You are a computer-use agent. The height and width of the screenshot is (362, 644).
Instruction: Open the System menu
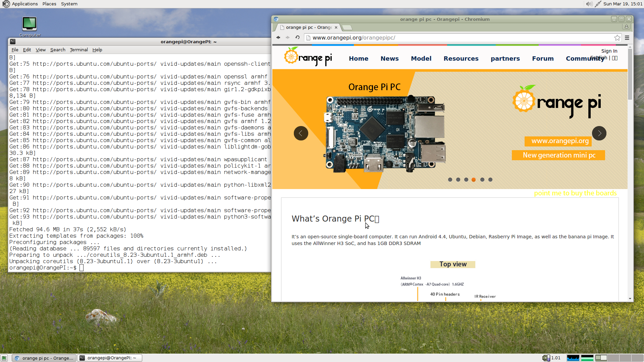point(69,4)
